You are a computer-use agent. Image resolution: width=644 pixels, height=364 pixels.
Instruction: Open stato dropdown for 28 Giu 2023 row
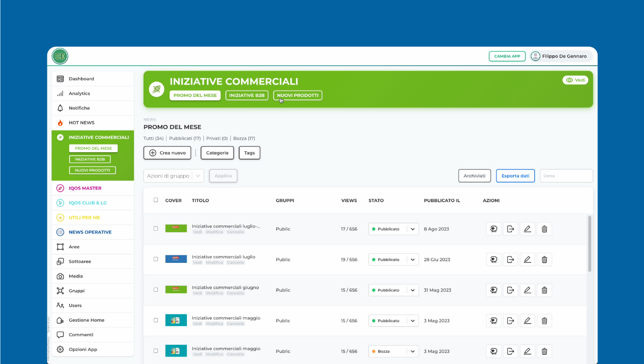393,260
